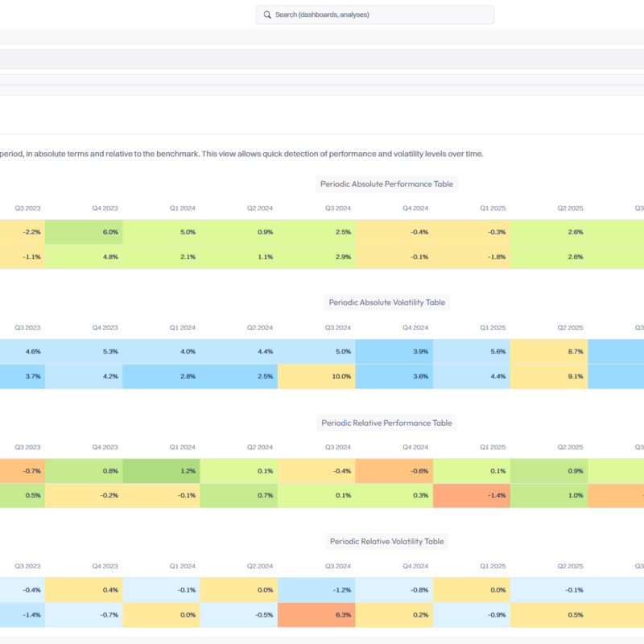
Task: Click the Periodic Absolute Performance Table title
Action: click(386, 184)
